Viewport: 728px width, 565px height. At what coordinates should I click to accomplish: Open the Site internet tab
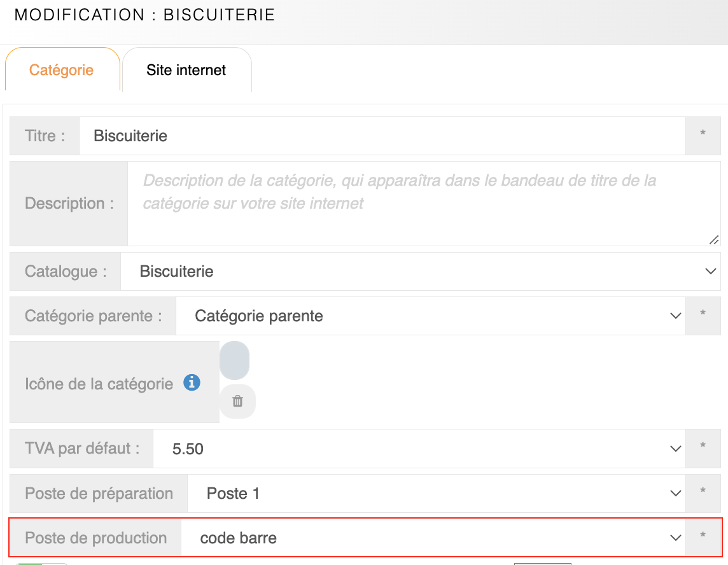(x=186, y=70)
